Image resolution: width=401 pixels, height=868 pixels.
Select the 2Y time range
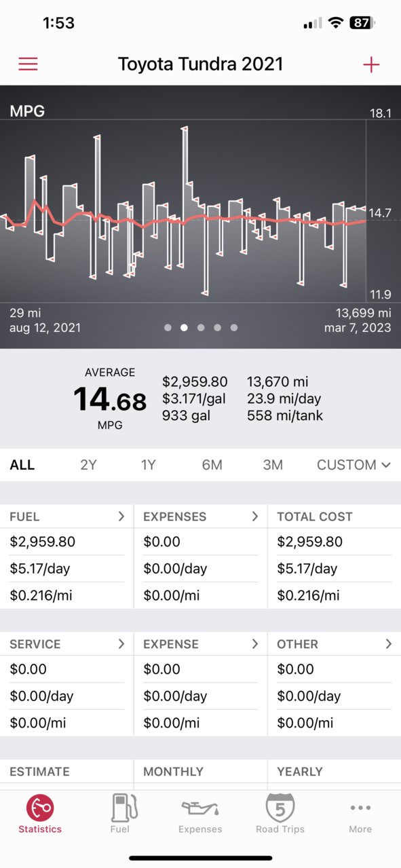88,465
